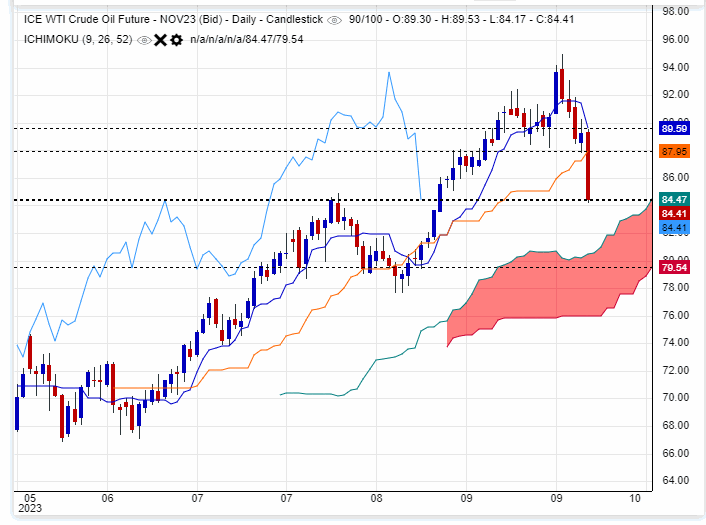Click the 76.00 price axis label
This screenshot has height=525, width=706.
click(676, 315)
